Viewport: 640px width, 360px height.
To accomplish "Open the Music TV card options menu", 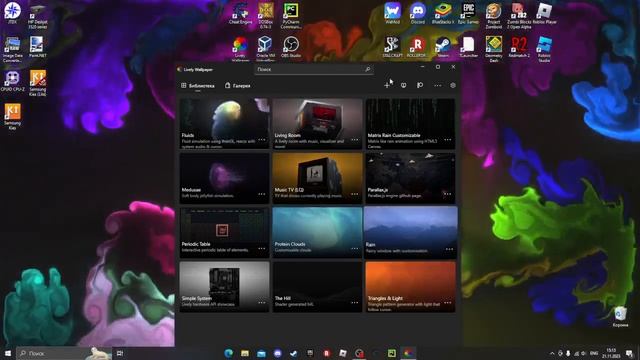I will (x=355, y=194).
